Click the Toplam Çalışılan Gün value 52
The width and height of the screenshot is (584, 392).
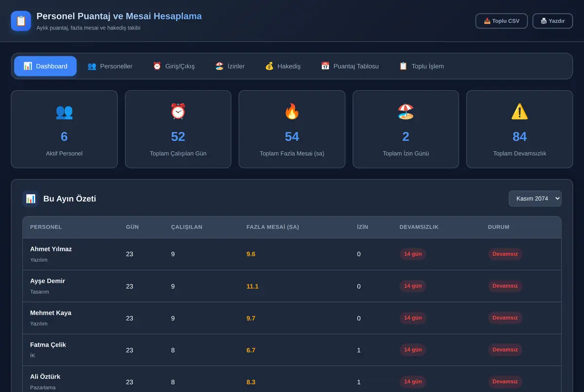click(178, 137)
